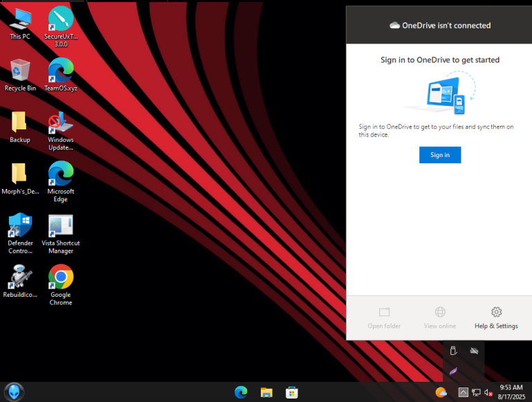
Task: Click the text 'sync them on this device'
Action: [x=436, y=131]
